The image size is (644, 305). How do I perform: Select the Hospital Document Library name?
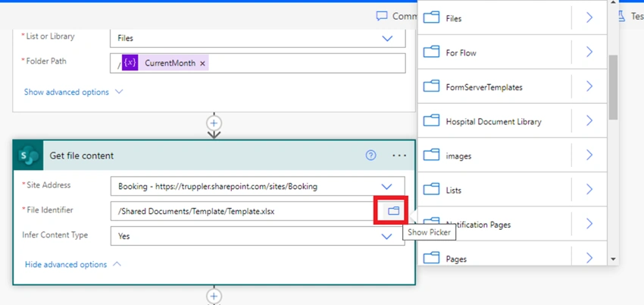493,121
